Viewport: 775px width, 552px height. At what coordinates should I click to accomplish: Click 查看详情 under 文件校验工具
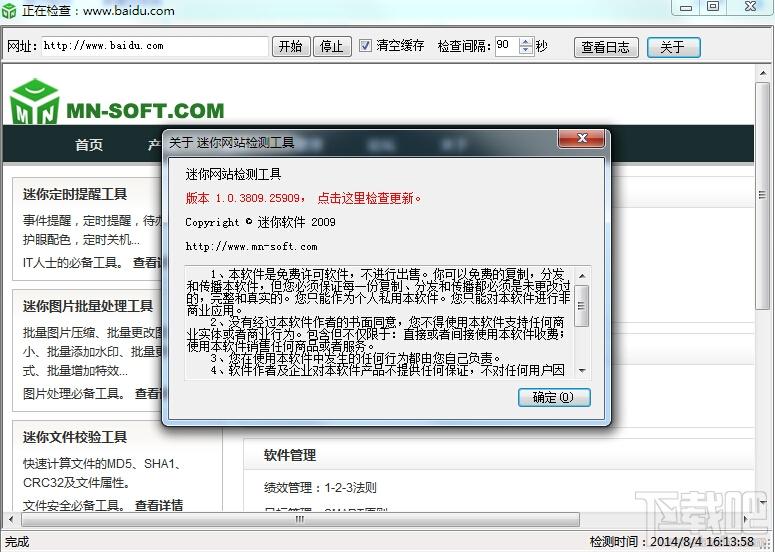(159, 505)
